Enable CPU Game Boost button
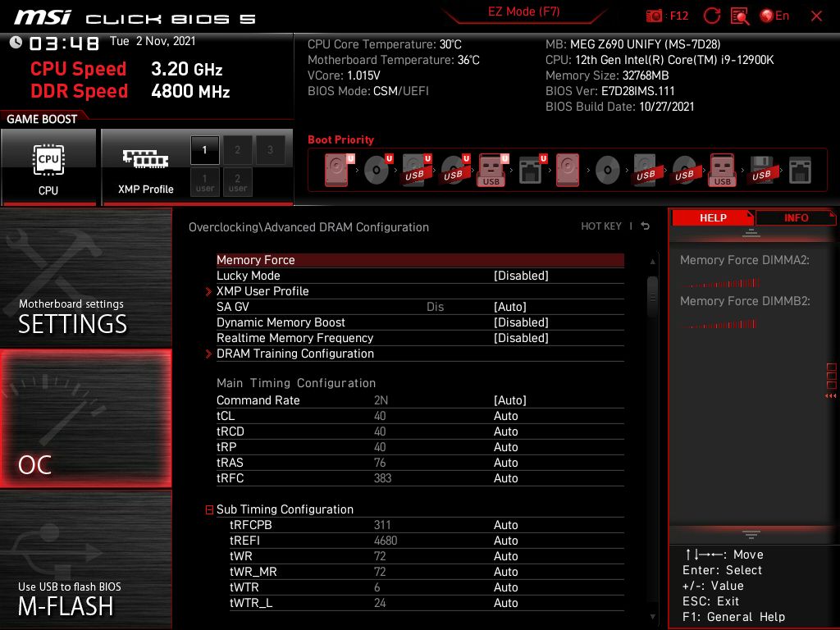This screenshot has width=840, height=630. [48, 167]
